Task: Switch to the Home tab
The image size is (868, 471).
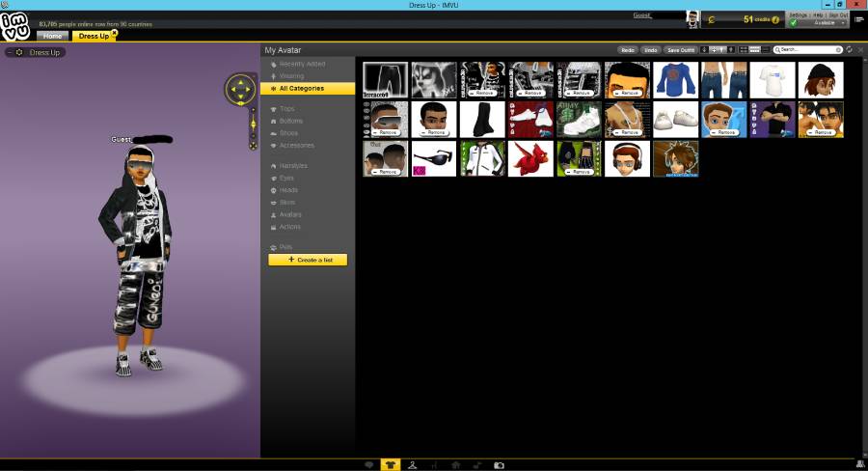Action: pos(53,36)
